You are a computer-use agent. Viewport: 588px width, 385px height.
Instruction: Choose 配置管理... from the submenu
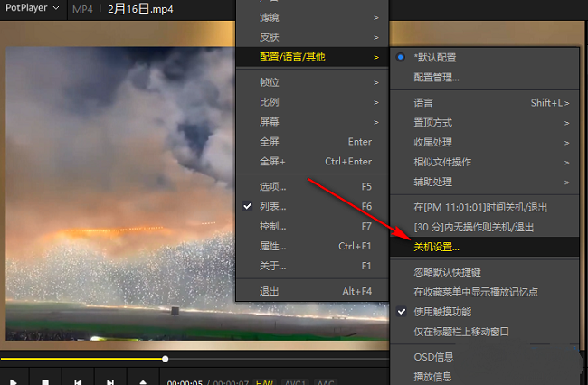[436, 78]
